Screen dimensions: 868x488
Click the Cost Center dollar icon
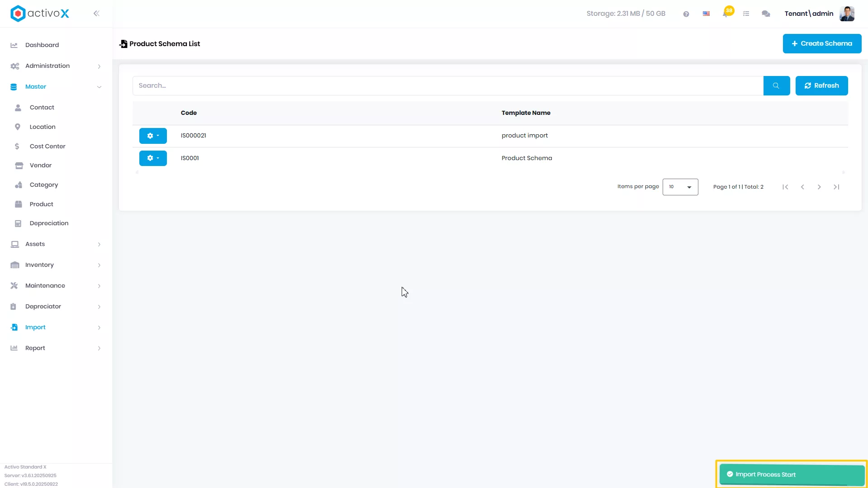tap(17, 146)
